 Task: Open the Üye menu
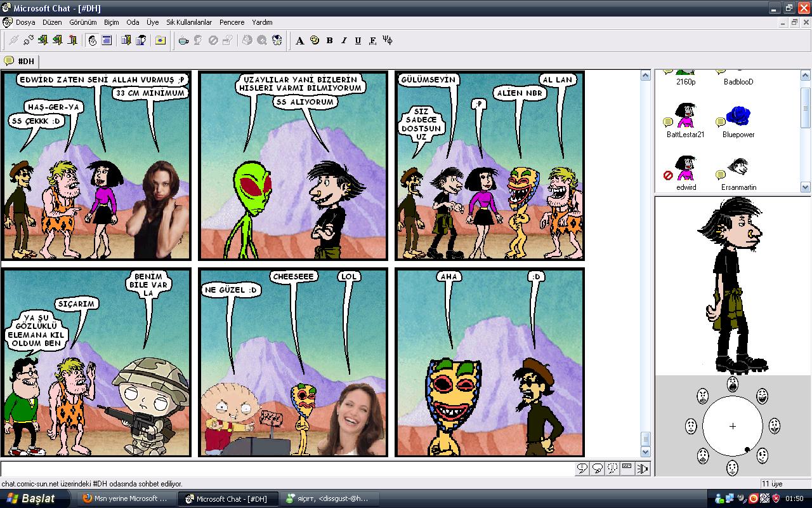tap(153, 22)
